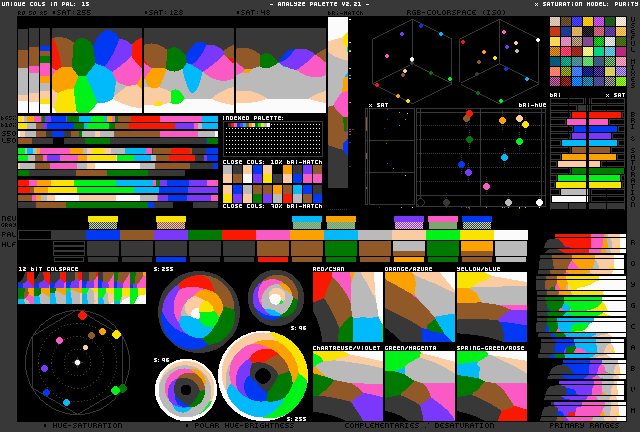Image resolution: width=640 pixels, height=432 pixels.
Task: Click the 'Analyze Palette V2.21' title
Action: point(320,4)
